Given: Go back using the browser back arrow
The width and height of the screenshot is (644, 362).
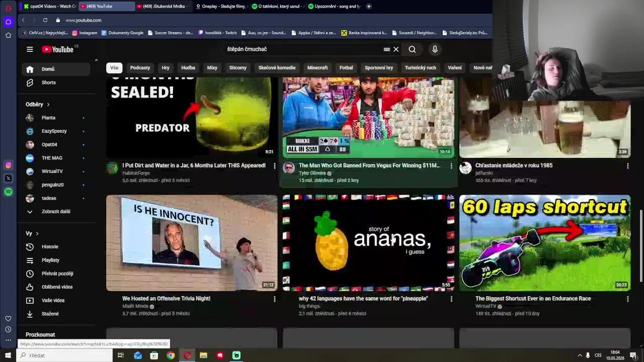Looking at the screenshot, I should (x=23, y=20).
